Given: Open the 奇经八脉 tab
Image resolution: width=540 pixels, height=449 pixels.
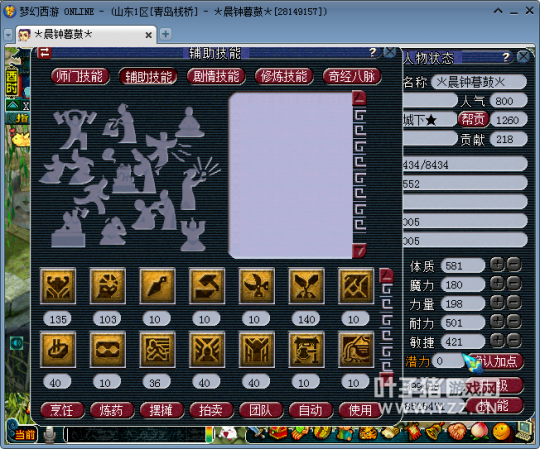Looking at the screenshot, I should 352,76.
